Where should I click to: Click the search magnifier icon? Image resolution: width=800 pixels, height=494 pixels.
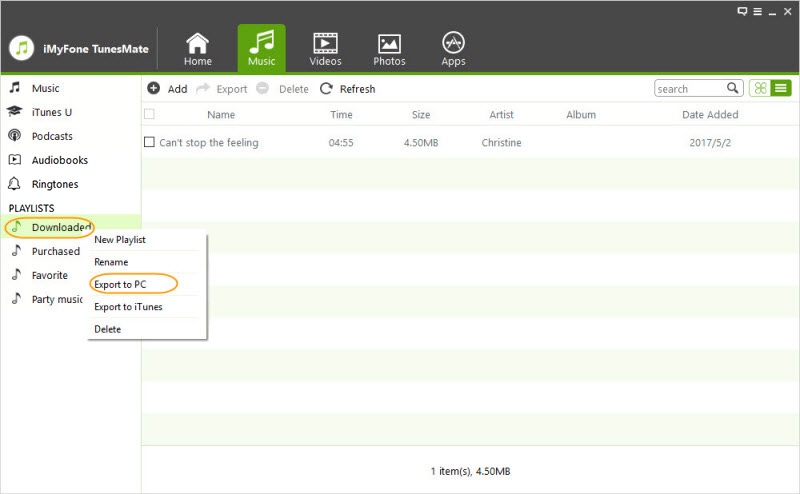[733, 88]
